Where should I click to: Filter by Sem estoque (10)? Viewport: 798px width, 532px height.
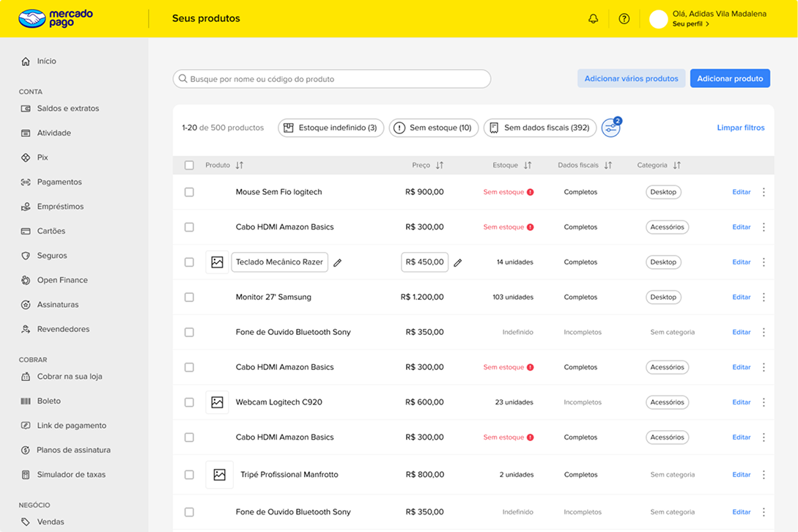click(x=434, y=128)
